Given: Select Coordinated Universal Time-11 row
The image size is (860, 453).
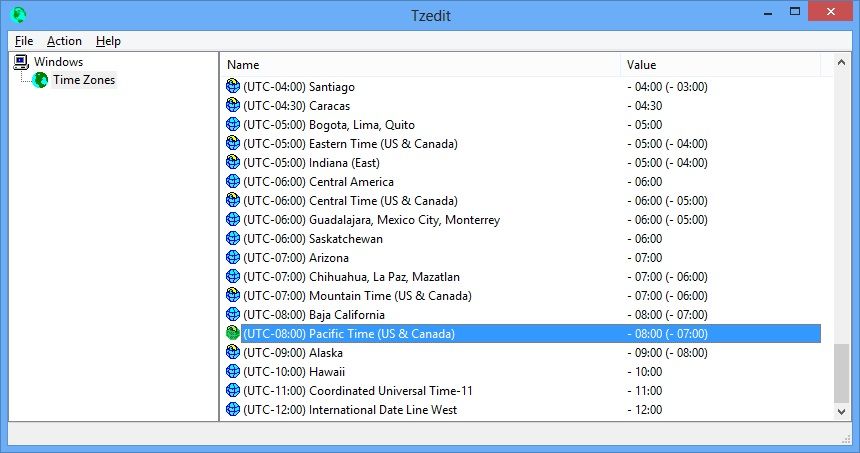Looking at the screenshot, I should (523, 390).
